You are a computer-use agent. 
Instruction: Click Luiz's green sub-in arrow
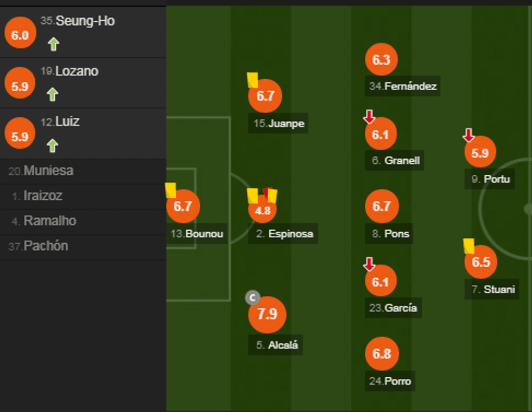(x=52, y=145)
